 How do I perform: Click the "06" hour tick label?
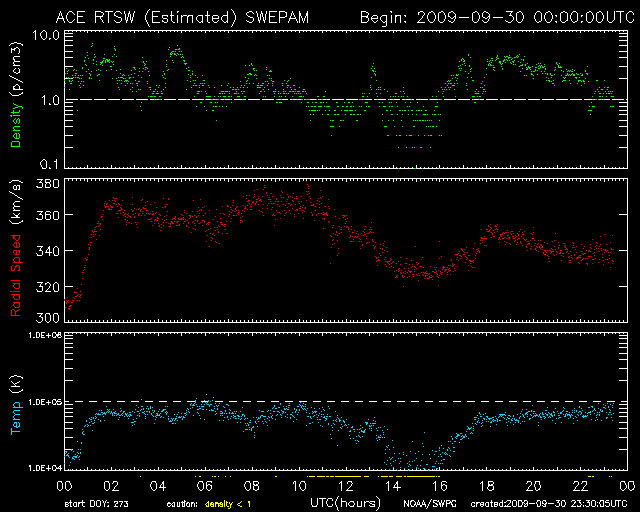[x=205, y=486]
